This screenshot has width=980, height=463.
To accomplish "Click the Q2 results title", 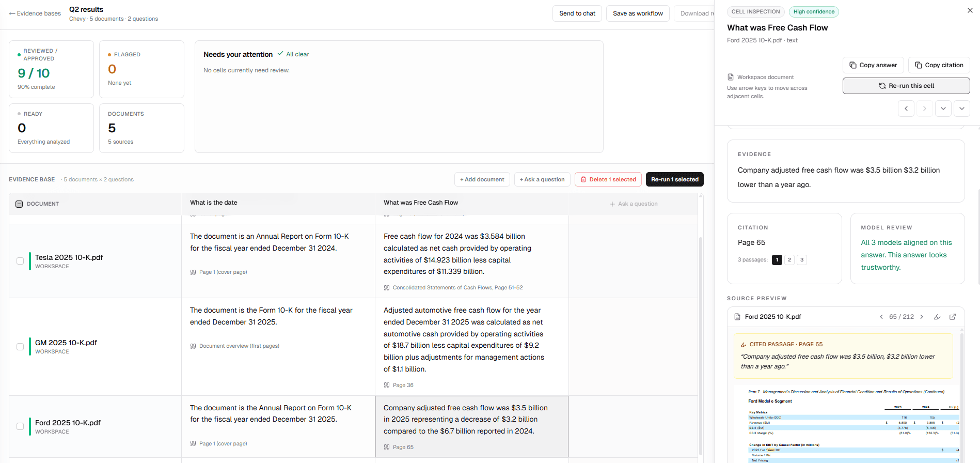I will point(86,9).
